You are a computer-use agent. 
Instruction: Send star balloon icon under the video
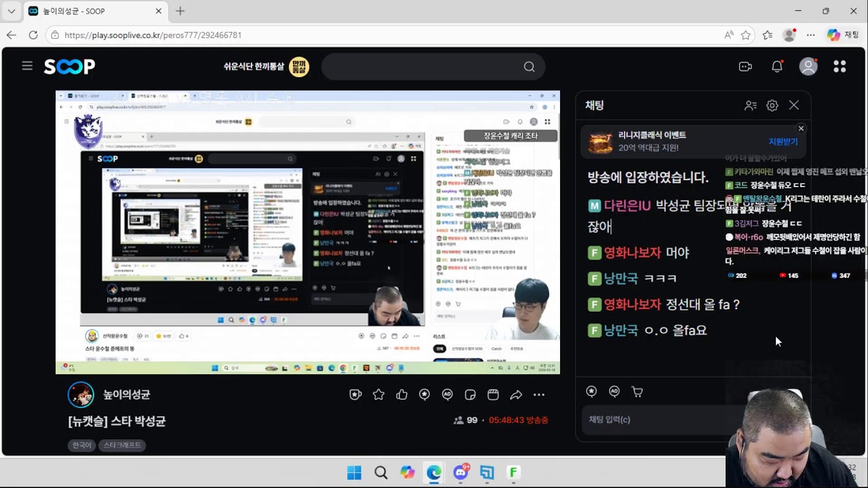(x=425, y=394)
